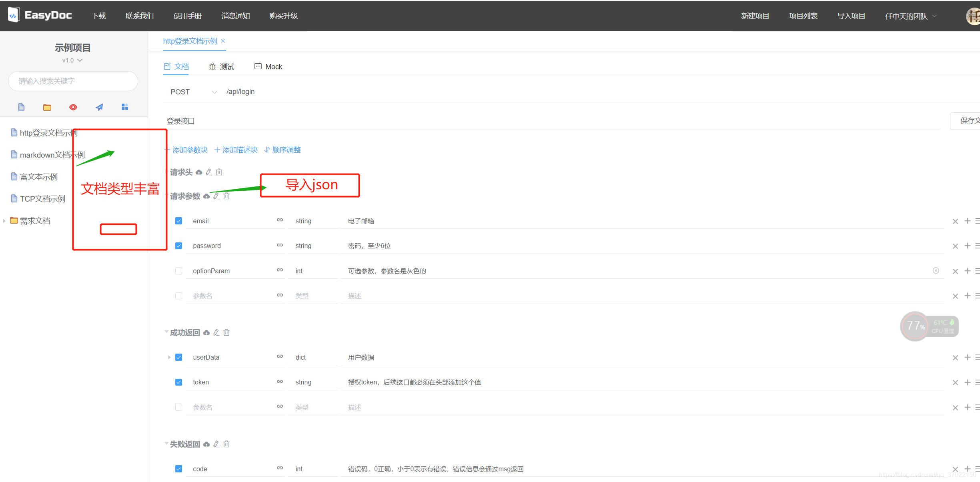Click the orange new folder icon
Image resolution: width=980 pixels, height=482 pixels.
click(47, 107)
